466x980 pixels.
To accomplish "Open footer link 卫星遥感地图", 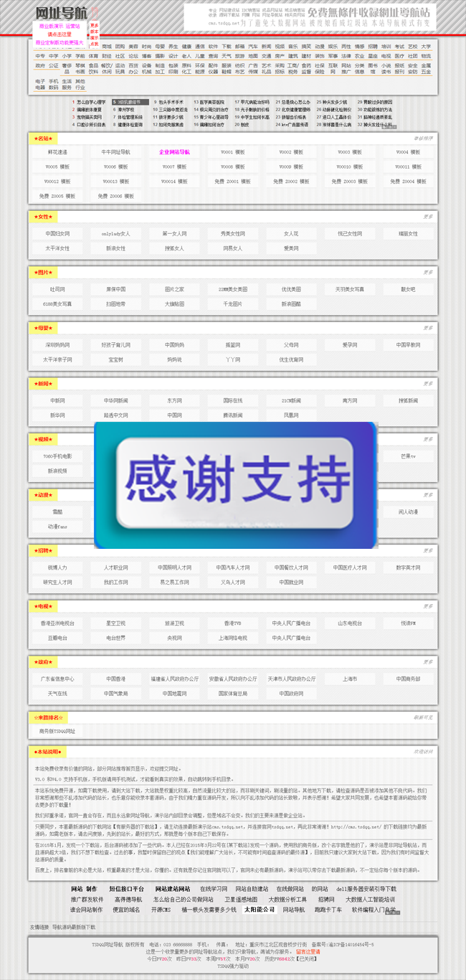I will [241, 899].
